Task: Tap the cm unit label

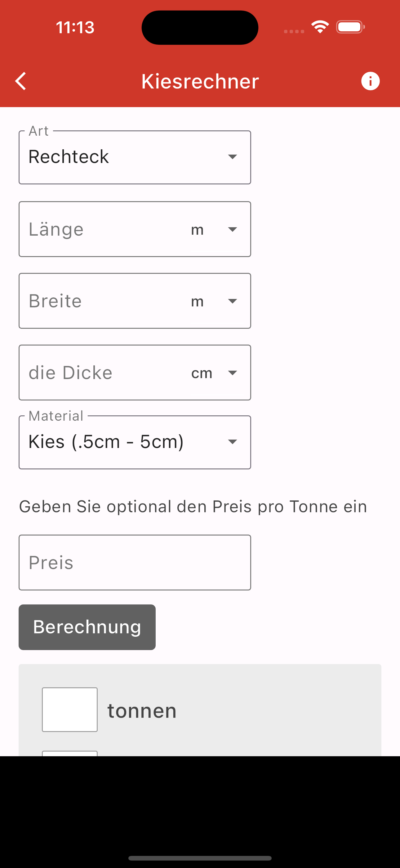Action: [x=202, y=373]
